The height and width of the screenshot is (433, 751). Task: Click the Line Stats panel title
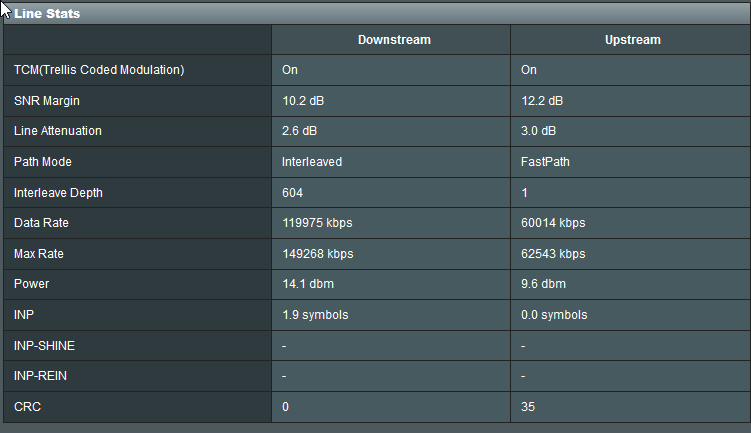pyautogui.click(x=47, y=14)
